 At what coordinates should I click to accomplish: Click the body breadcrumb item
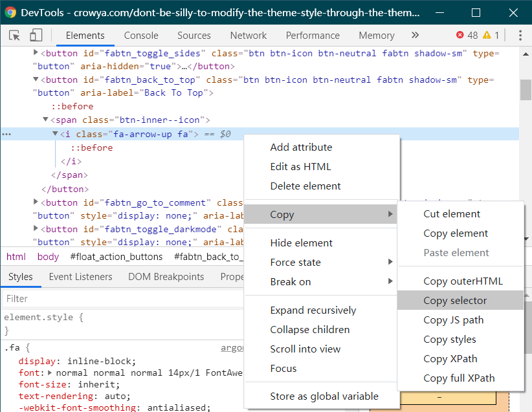[48, 257]
